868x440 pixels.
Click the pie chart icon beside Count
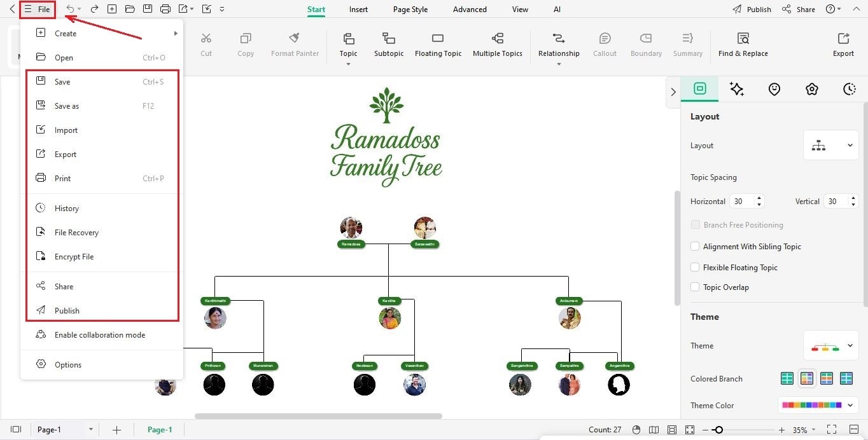click(636, 430)
